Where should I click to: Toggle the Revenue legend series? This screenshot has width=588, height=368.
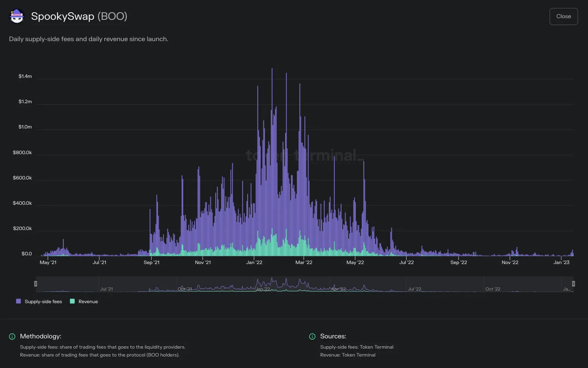click(x=84, y=302)
